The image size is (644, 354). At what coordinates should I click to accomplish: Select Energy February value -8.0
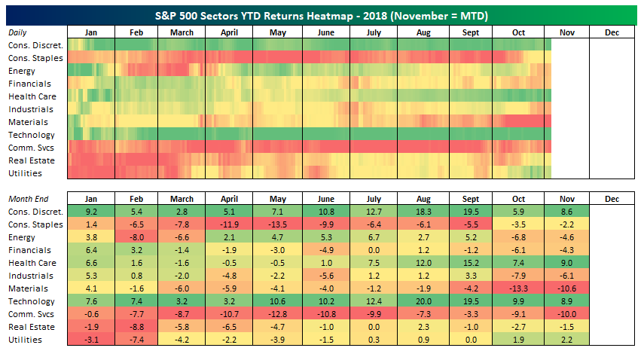pyautogui.click(x=138, y=237)
